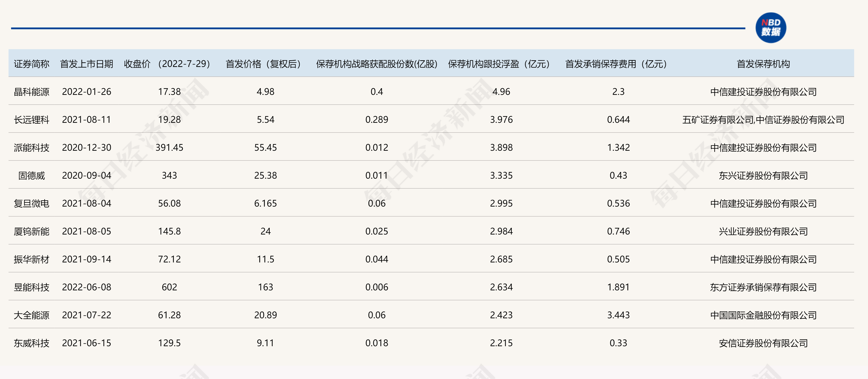Click closing price 343

coord(170,176)
